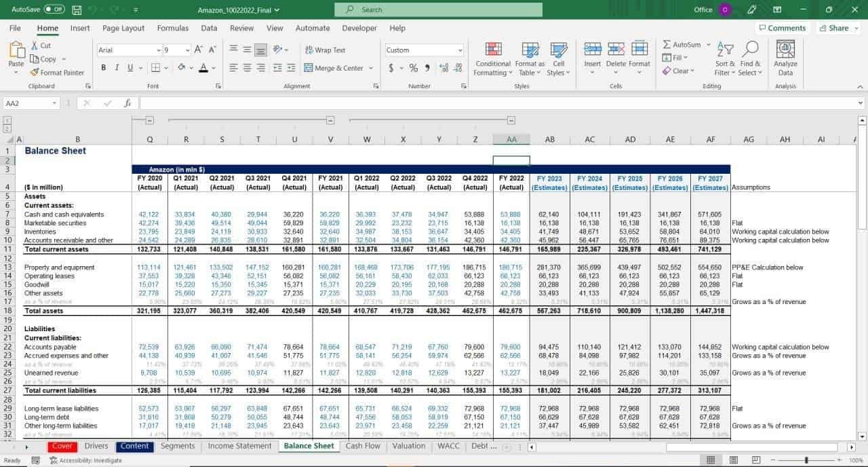Click the Decrease Decimal icon
The image size is (868, 467).
[458, 67]
